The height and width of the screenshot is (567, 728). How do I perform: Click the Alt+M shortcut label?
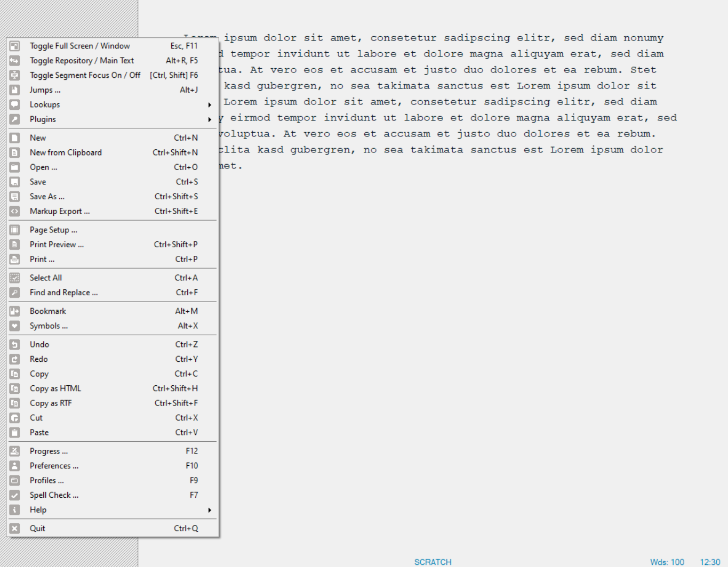click(x=187, y=311)
